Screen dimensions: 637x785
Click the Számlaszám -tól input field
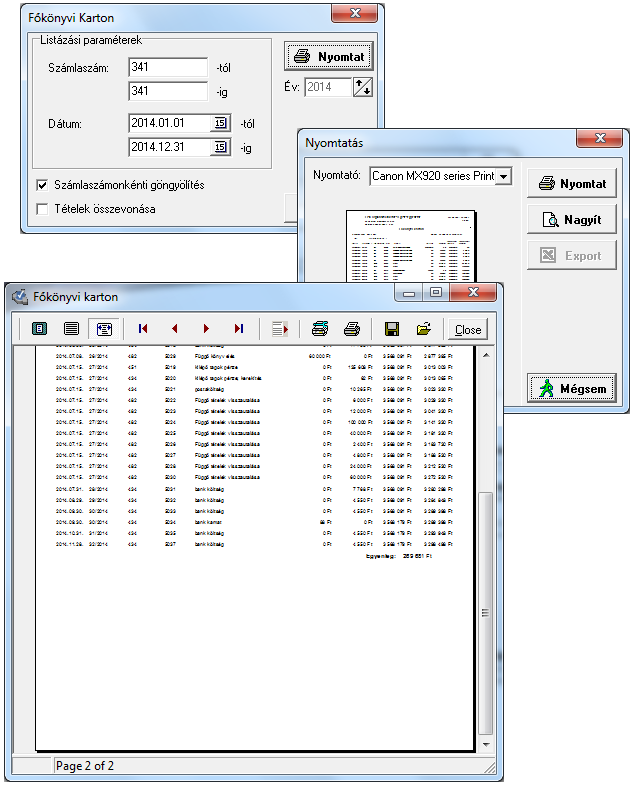pos(168,67)
